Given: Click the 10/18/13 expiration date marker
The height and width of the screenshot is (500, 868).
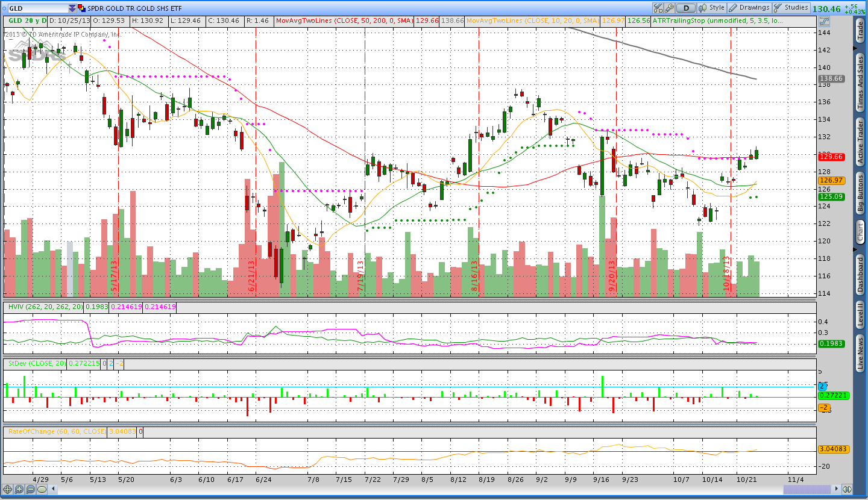Looking at the screenshot, I should click(x=727, y=275).
